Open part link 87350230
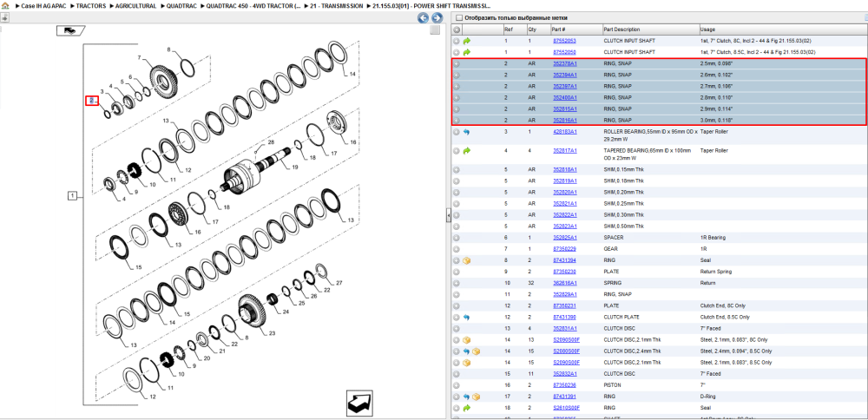Image resolution: width=868 pixels, height=420 pixels. pos(565,272)
